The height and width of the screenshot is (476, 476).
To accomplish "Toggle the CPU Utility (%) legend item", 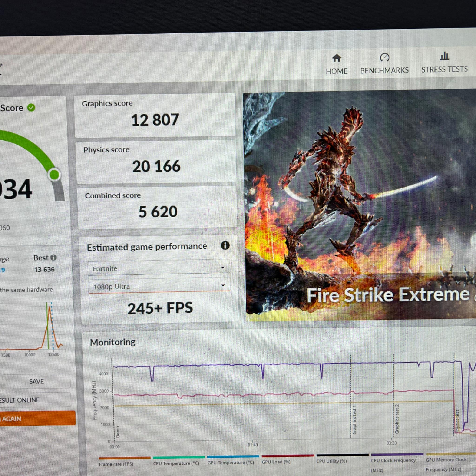I will (342, 459).
